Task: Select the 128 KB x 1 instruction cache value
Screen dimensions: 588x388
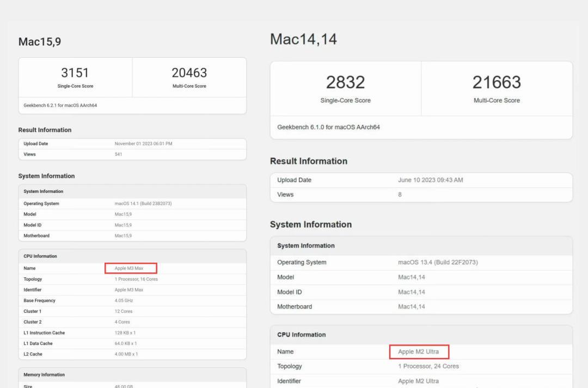Action: click(125, 333)
